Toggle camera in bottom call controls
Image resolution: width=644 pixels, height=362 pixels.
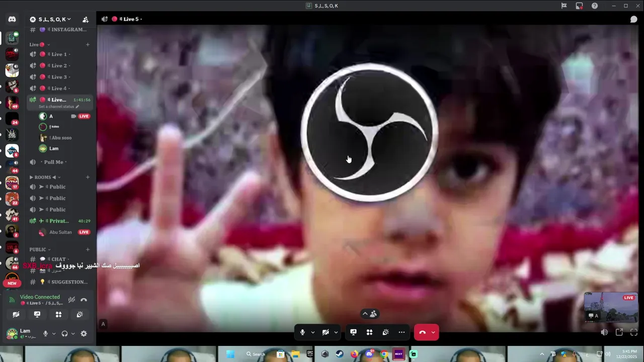coord(326,332)
